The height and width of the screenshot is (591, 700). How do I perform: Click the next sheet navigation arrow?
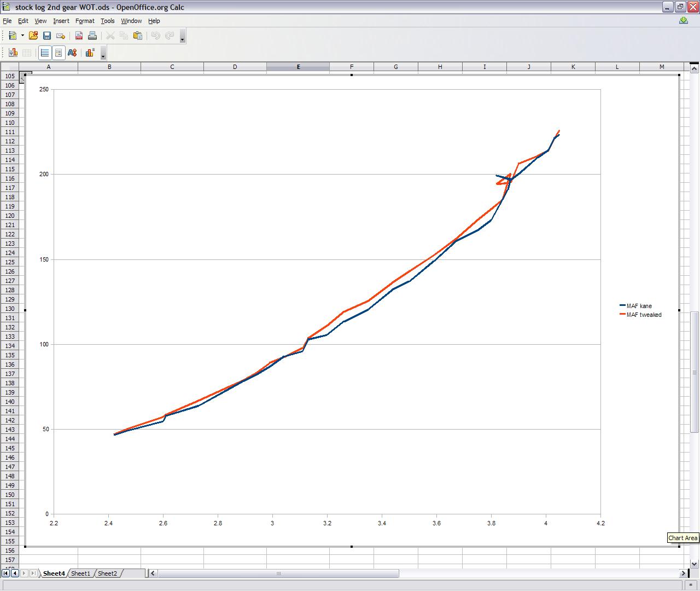24,573
